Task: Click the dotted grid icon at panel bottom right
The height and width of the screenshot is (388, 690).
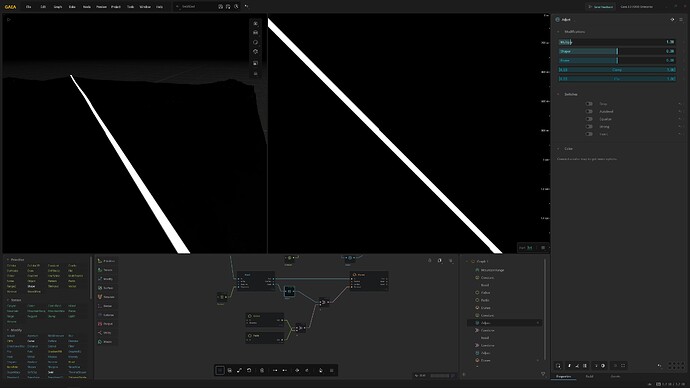Action: pyautogui.click(x=675, y=366)
